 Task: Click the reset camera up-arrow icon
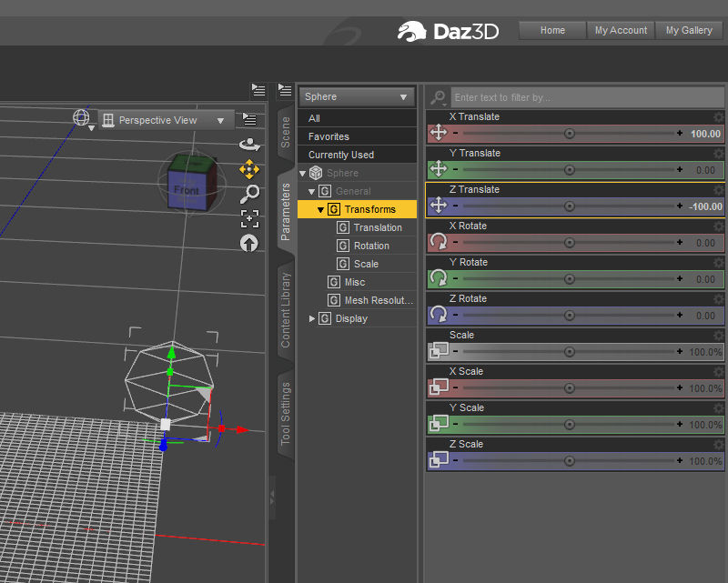[x=248, y=243]
